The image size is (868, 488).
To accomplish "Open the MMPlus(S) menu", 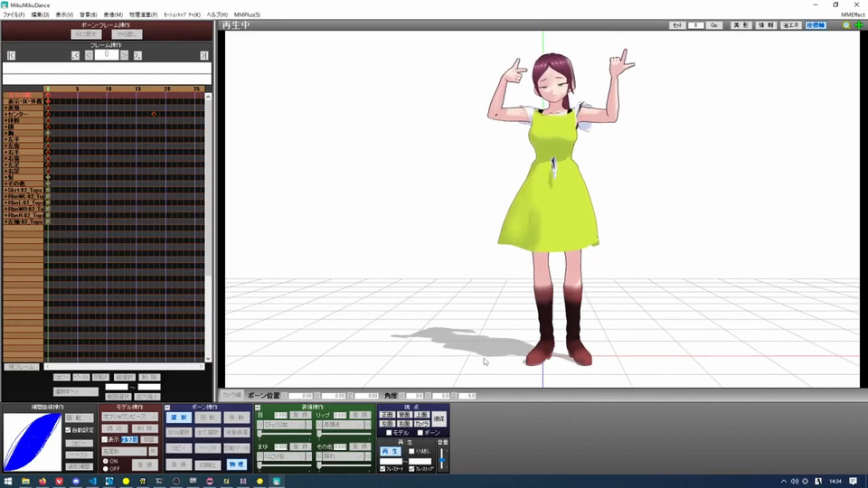I will pos(247,15).
